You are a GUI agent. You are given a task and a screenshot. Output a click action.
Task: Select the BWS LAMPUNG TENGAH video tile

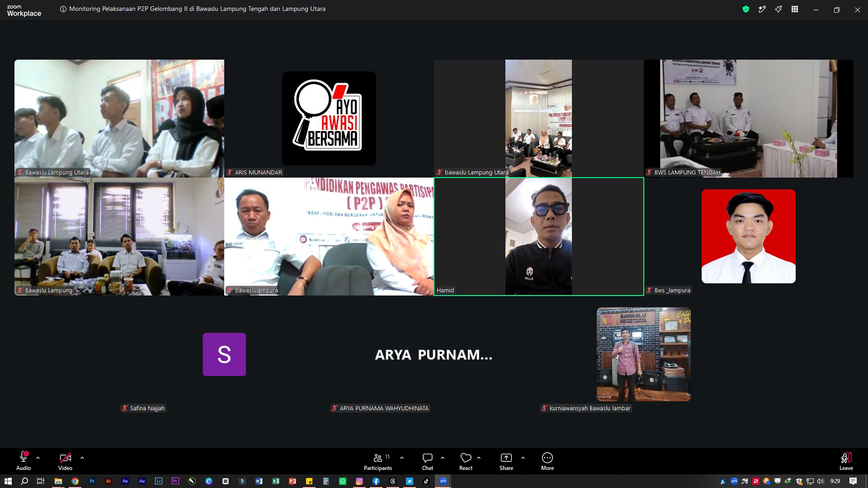click(749, 118)
